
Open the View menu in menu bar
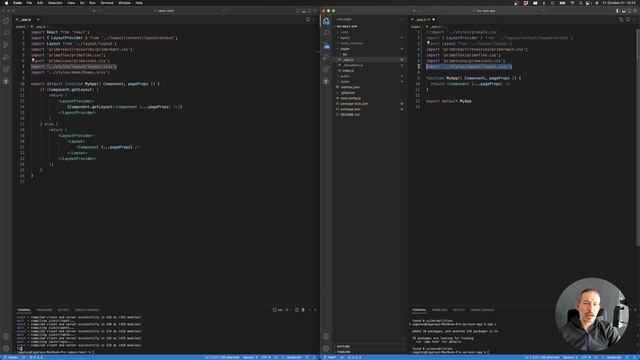tap(71, 3)
